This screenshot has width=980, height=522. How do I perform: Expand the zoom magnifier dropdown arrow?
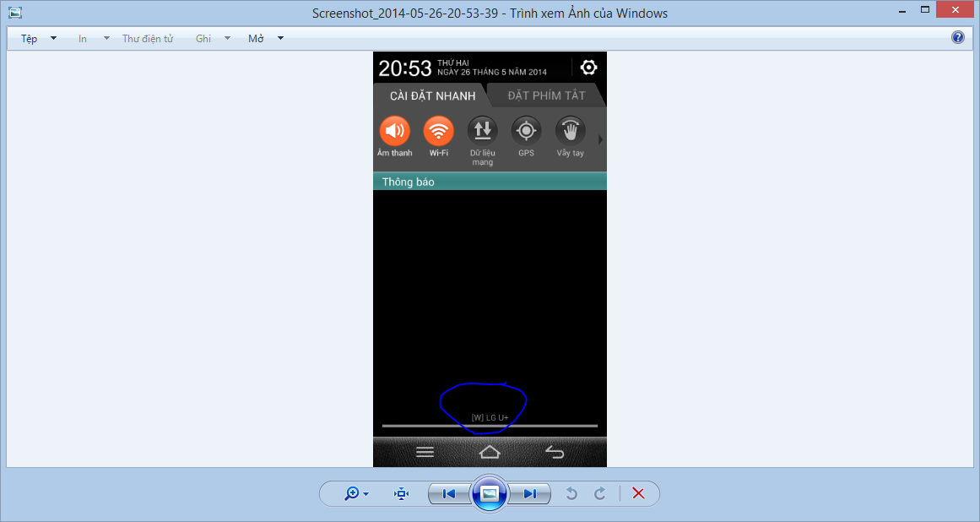pyautogui.click(x=365, y=494)
